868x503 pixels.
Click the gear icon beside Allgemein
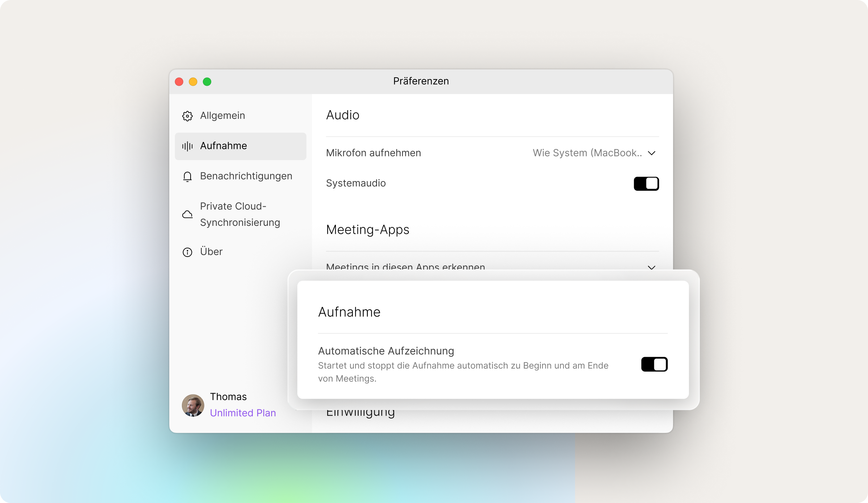pos(187,116)
